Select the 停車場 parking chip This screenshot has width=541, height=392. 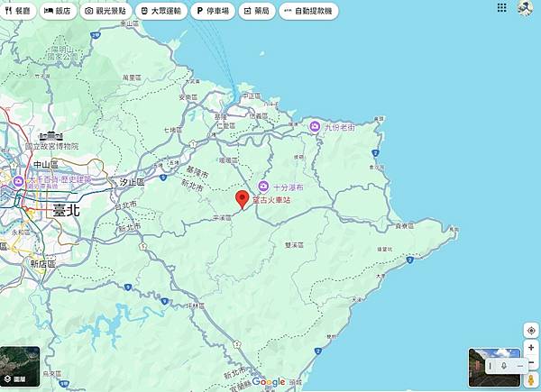tap(213, 11)
